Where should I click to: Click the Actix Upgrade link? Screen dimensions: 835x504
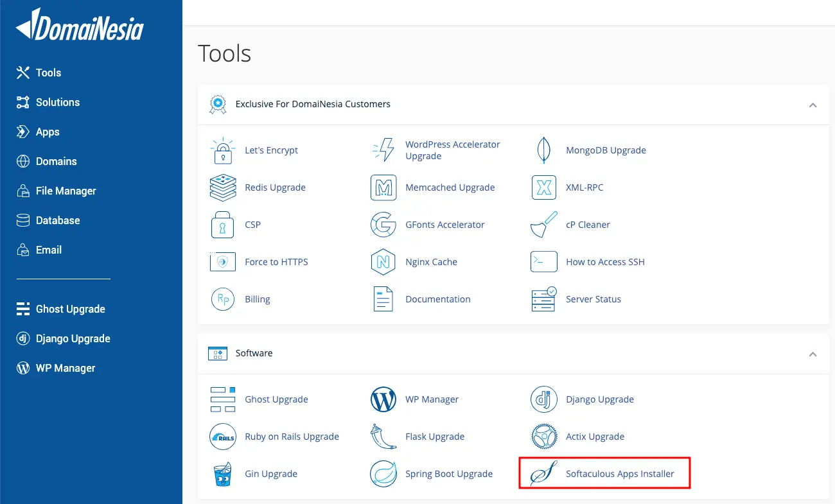click(595, 437)
